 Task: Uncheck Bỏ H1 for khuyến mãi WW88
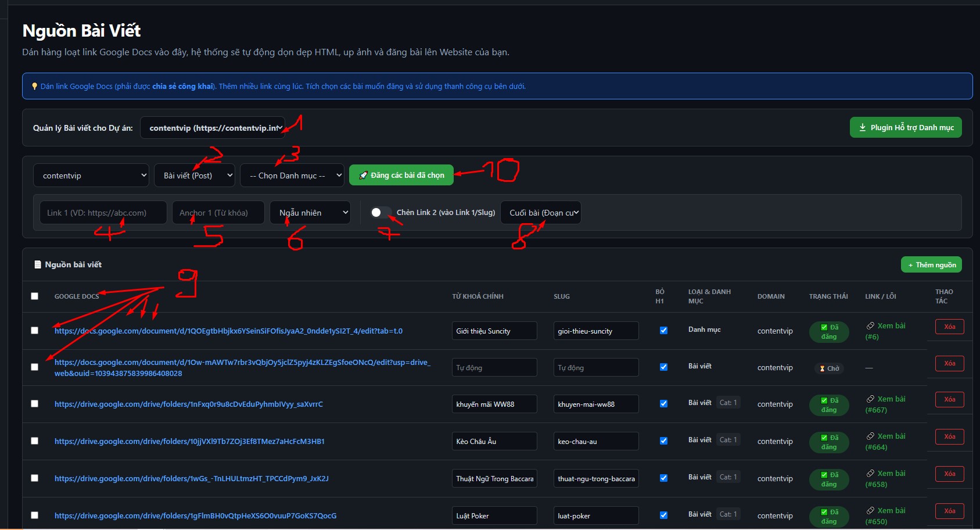(x=663, y=404)
